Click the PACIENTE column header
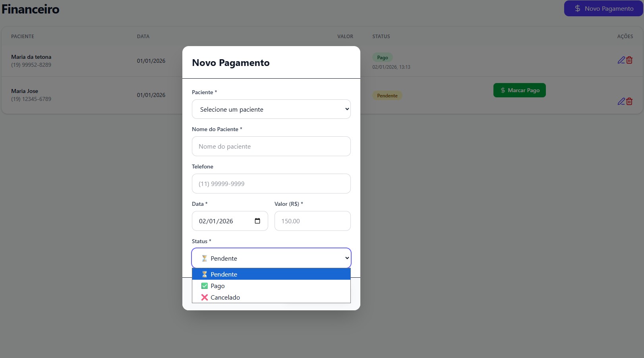The image size is (644, 358). pos(22,36)
